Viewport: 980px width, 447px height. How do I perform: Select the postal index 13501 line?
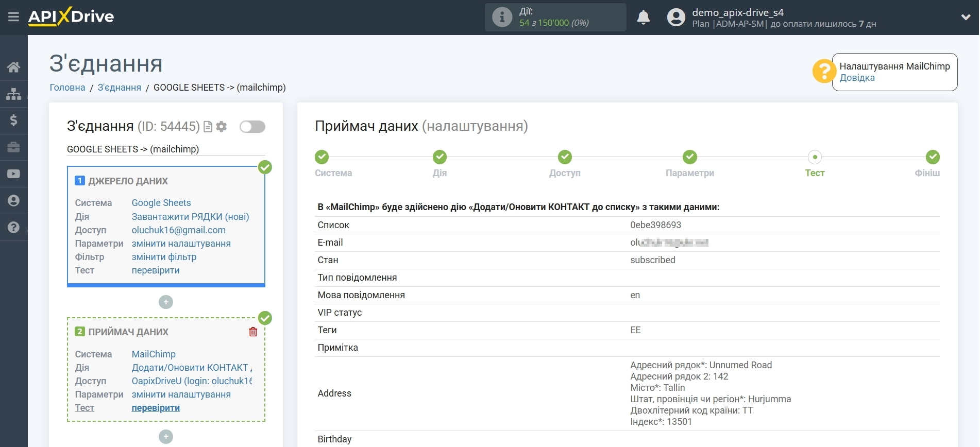[661, 422]
